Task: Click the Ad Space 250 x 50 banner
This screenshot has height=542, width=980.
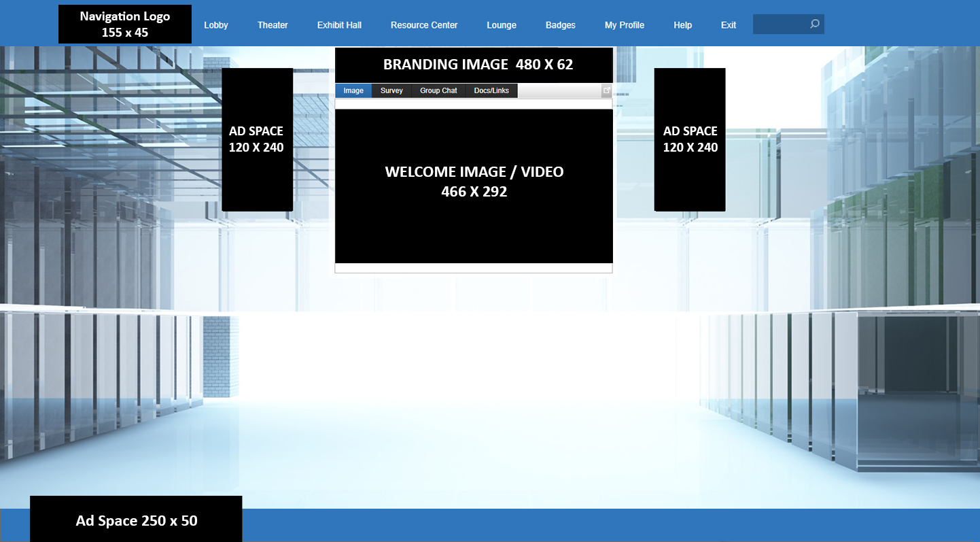Action: click(136, 519)
